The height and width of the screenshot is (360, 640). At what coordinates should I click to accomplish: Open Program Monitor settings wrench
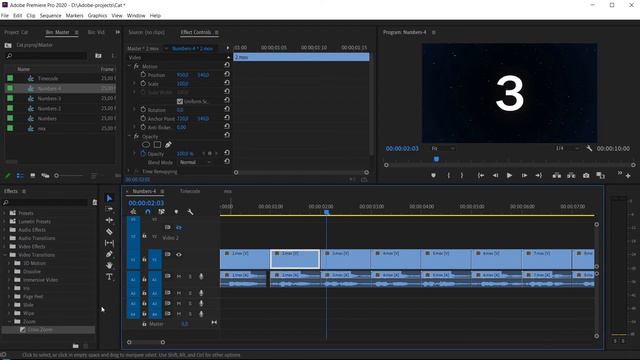coord(589,149)
